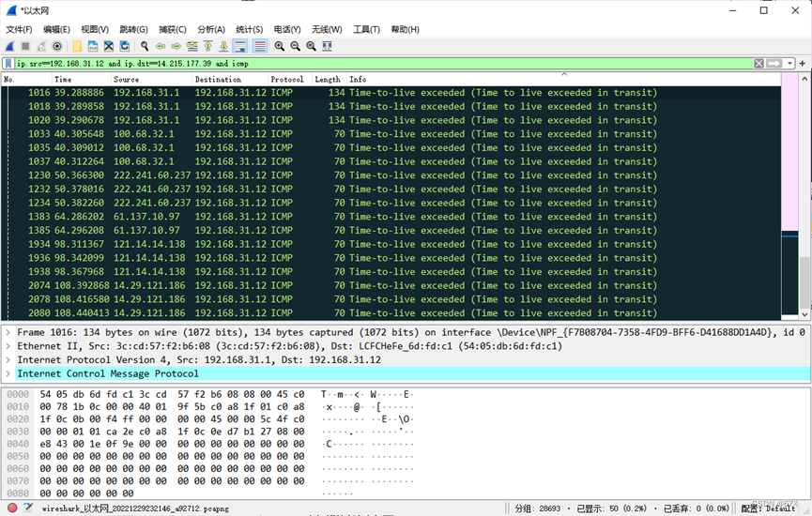The image size is (812, 516).
Task: Open the 编辑(E) menu
Action: click(x=56, y=29)
